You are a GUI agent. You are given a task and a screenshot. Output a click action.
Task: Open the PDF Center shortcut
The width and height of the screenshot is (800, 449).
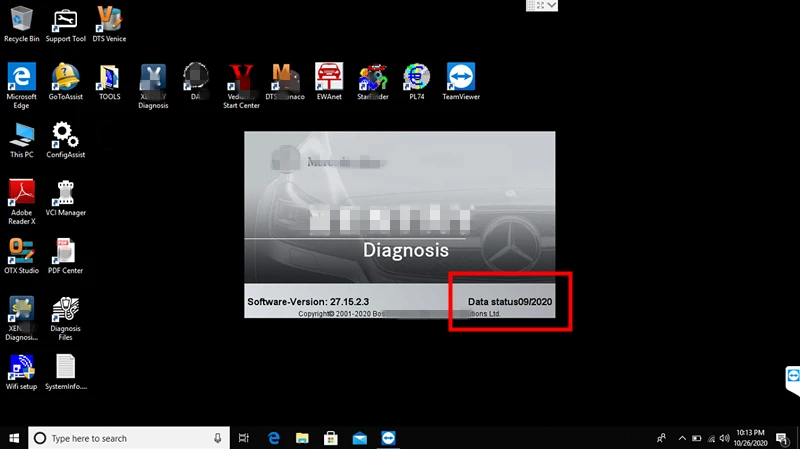pos(65,256)
